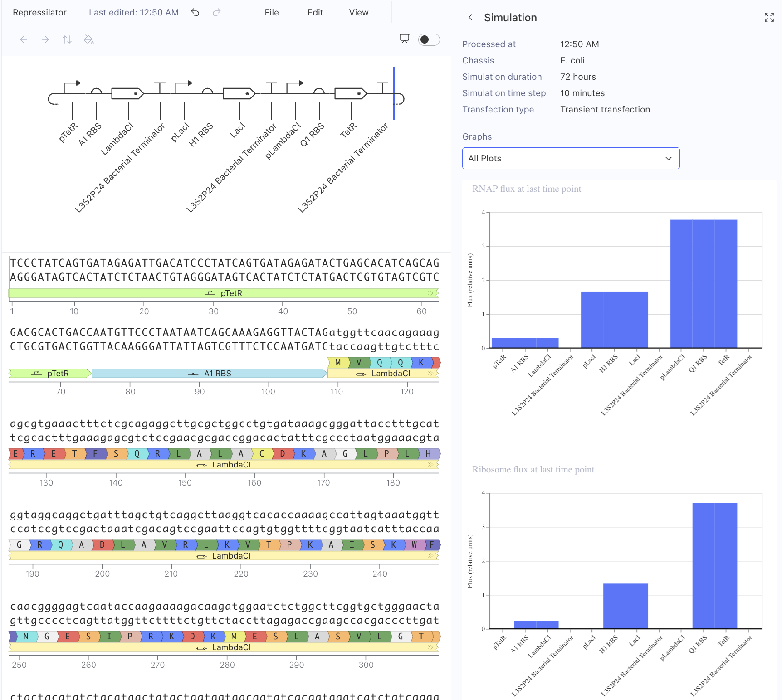Screen dimensions: 782x700
Task: Click the undo arrow icon
Action: pos(195,13)
